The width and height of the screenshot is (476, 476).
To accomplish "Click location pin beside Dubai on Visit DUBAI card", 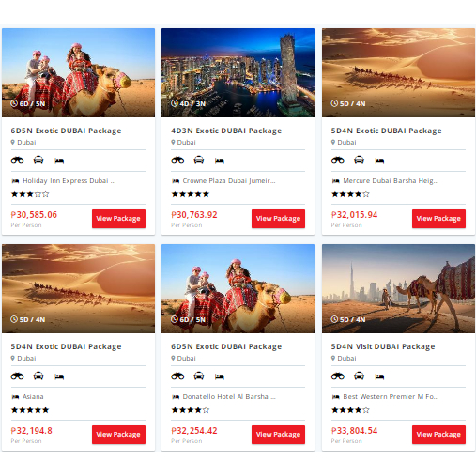I will point(333,358).
